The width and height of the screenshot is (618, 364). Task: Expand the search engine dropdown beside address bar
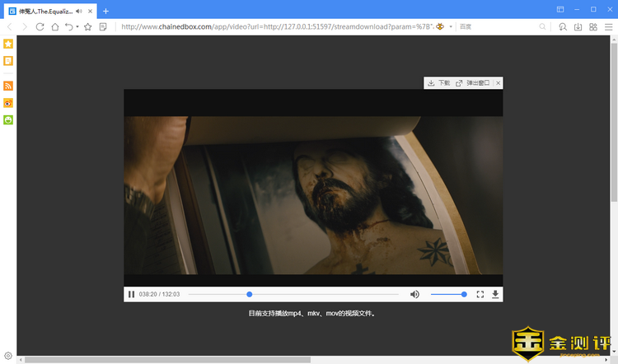pyautogui.click(x=452, y=26)
